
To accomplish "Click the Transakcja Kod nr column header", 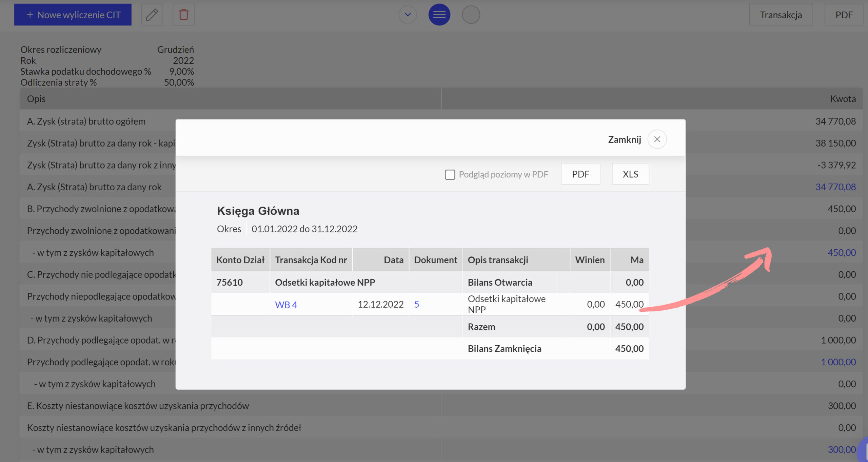I will [x=311, y=260].
